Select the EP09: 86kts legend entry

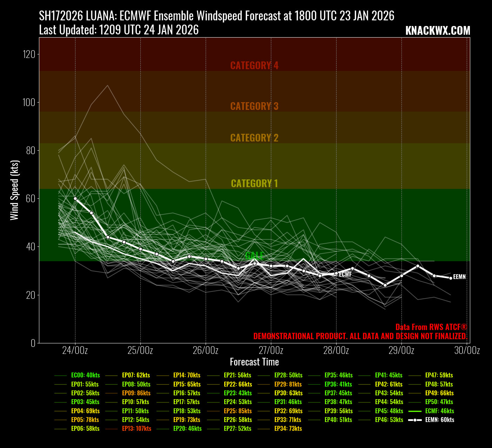coord(136,393)
